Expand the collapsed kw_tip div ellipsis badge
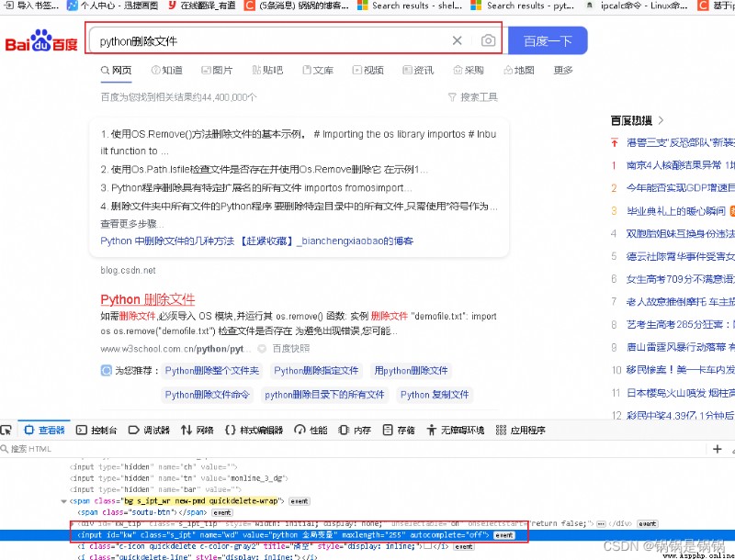 tap(601, 524)
